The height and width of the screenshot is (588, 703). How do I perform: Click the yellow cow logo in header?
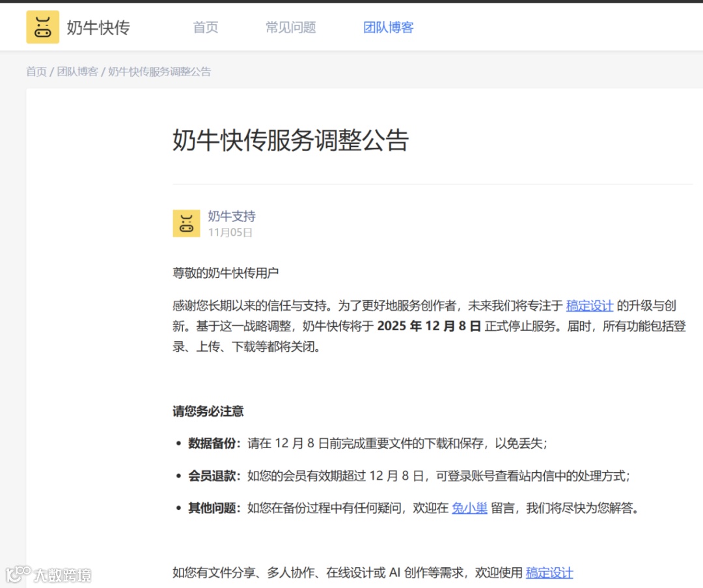point(42,27)
